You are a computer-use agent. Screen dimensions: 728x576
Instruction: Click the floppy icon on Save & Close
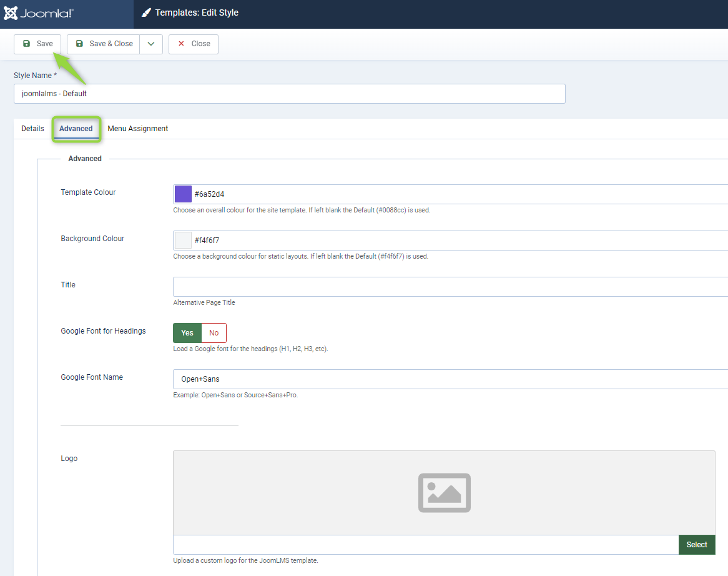click(x=79, y=44)
